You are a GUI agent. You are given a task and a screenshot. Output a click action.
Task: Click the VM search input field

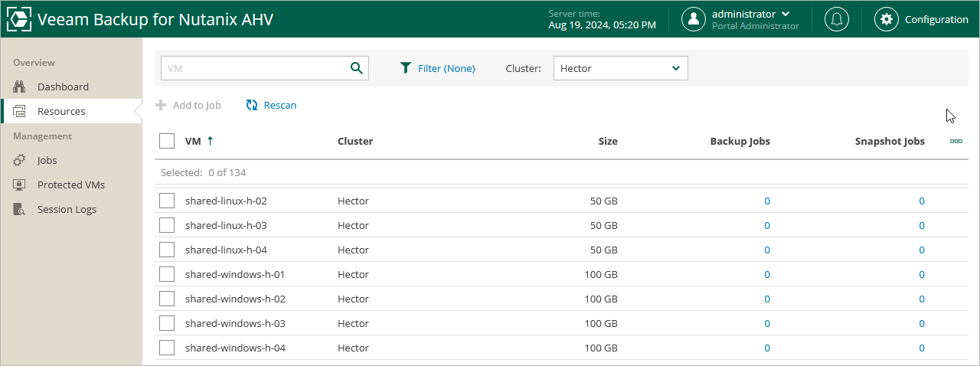(x=254, y=68)
